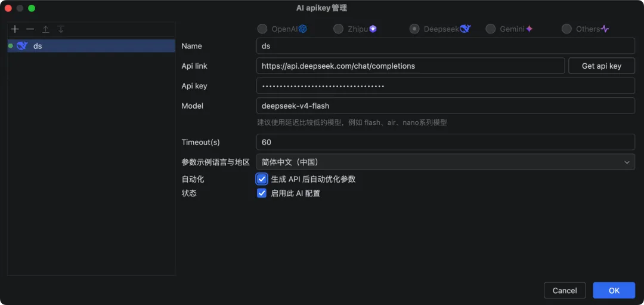
Task: Focus the Name input field
Action: [445, 46]
